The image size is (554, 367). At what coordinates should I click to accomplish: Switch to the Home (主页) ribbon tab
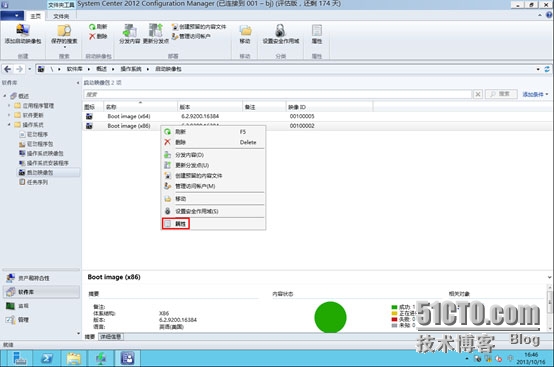point(36,16)
